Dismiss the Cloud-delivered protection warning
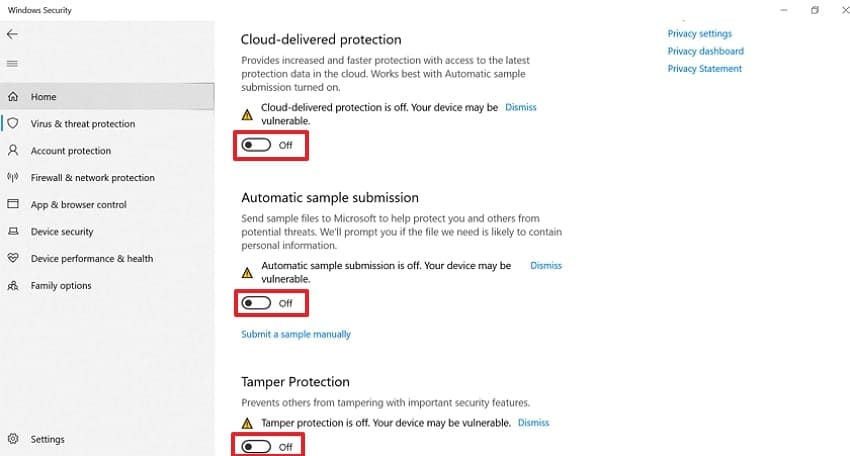Image resolution: width=850 pixels, height=456 pixels. click(x=520, y=107)
